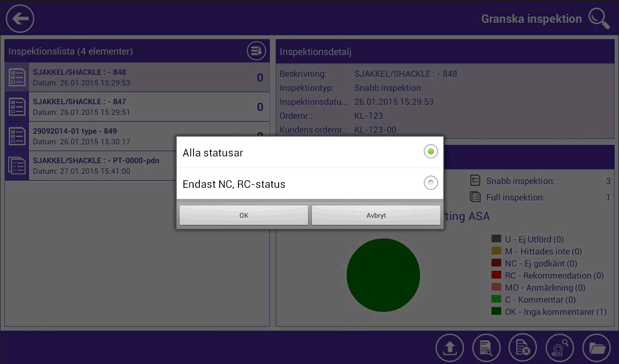Select inspection 'SJAKKEL/SHACKLE : - 847'
Screen dimensions: 619x364
137,107
